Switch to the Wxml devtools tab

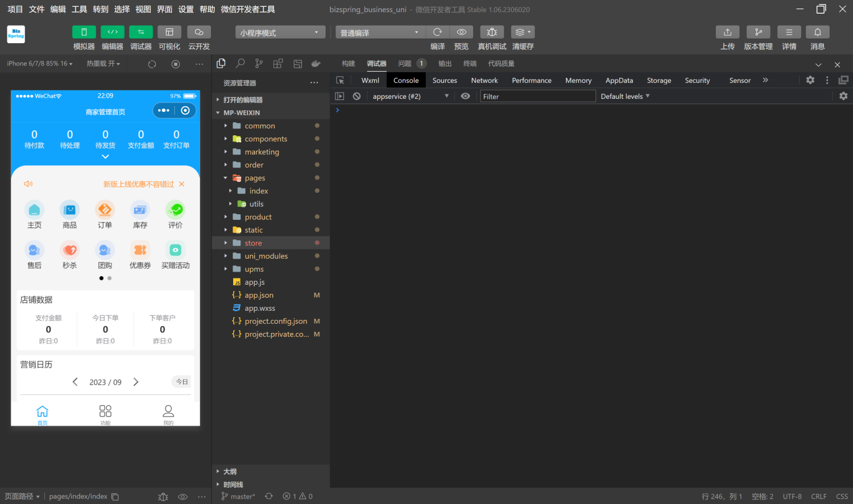coord(370,80)
